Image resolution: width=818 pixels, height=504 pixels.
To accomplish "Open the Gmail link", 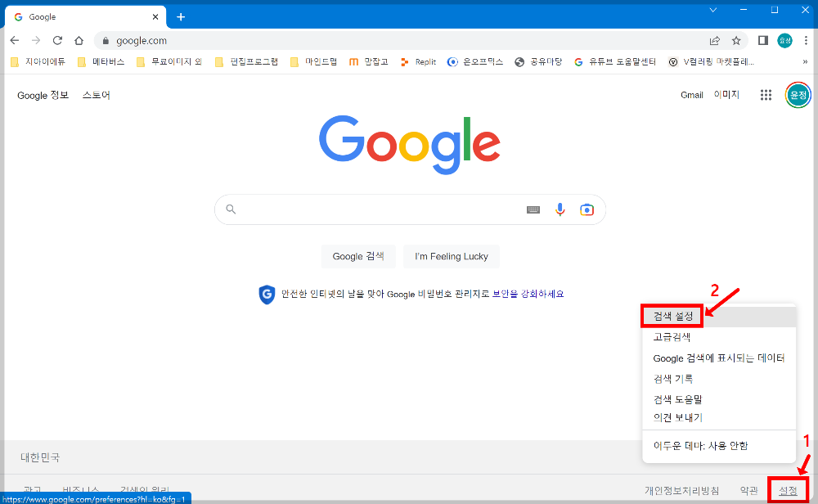I will tap(692, 95).
